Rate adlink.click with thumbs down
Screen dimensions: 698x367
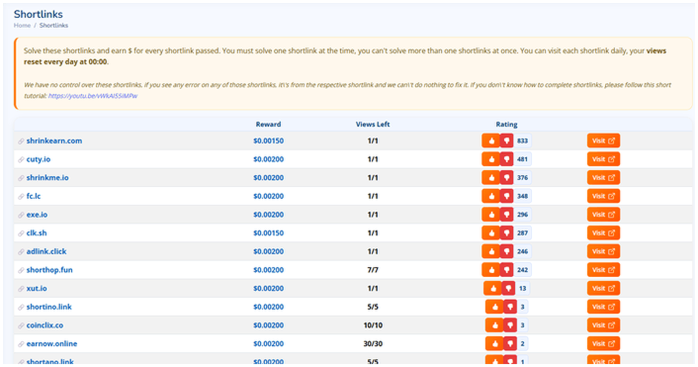pyautogui.click(x=507, y=252)
